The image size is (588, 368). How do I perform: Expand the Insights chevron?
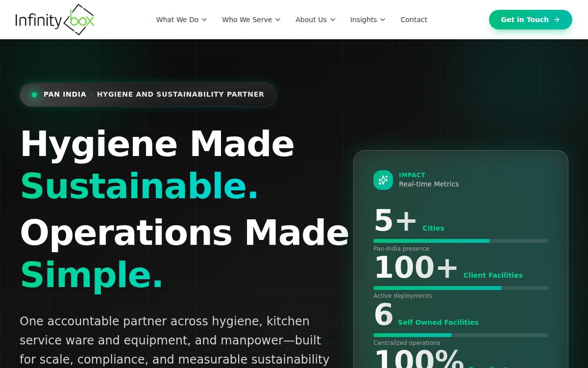[383, 20]
